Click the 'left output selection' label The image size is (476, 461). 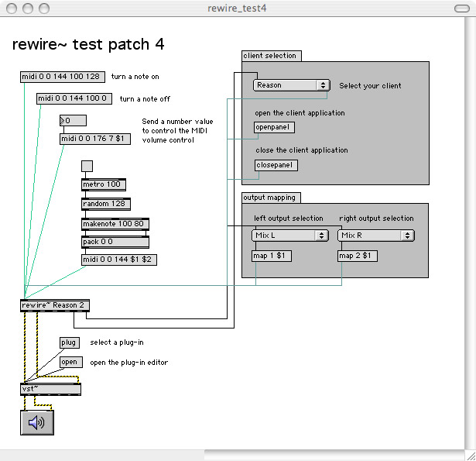[289, 218]
